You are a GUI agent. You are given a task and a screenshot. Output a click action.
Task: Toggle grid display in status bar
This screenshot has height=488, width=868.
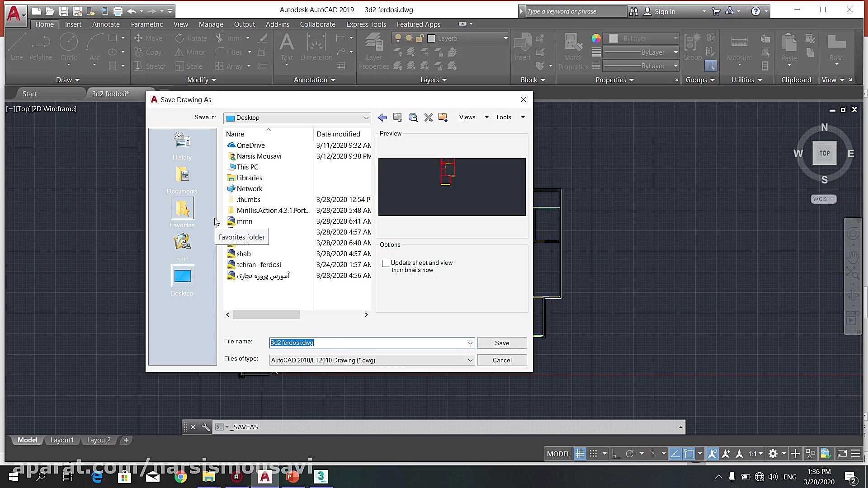pos(580,454)
